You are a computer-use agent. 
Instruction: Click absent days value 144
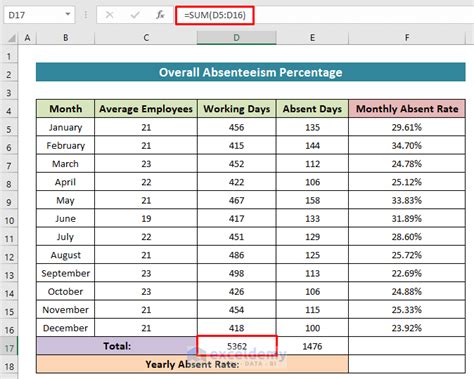312,145
